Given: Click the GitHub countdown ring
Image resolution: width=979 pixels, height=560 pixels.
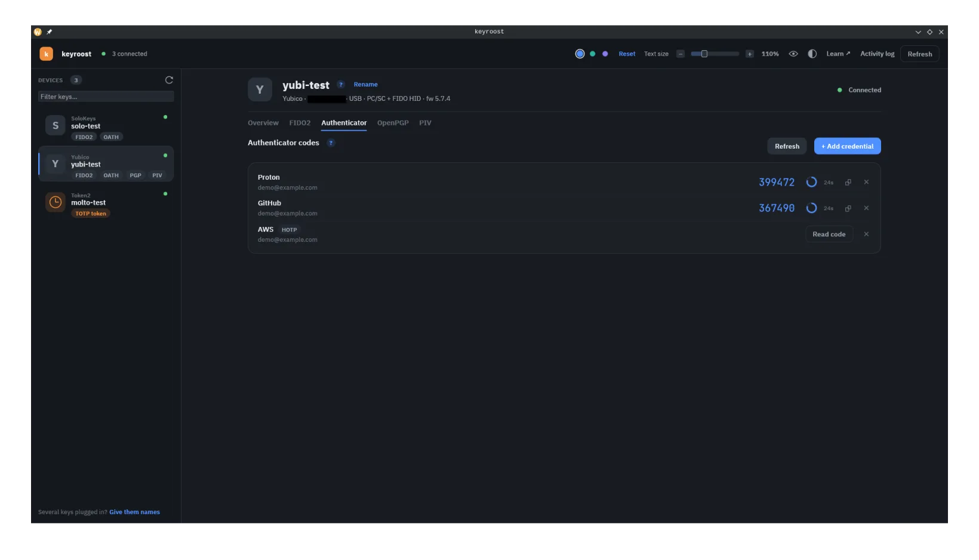Looking at the screenshot, I should [x=811, y=208].
